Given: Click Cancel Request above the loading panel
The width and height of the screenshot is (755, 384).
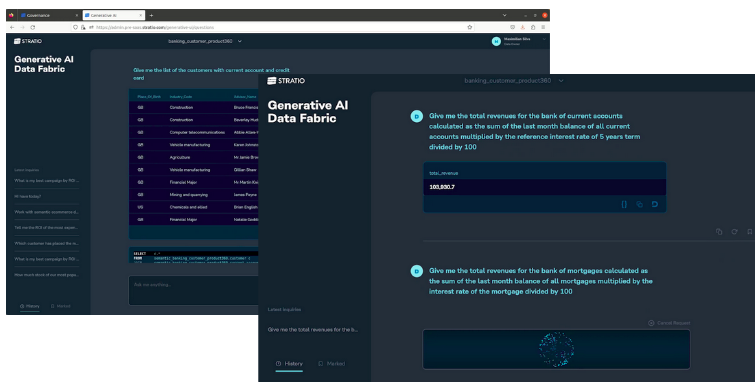Looking at the screenshot, I should pyautogui.click(x=669, y=323).
